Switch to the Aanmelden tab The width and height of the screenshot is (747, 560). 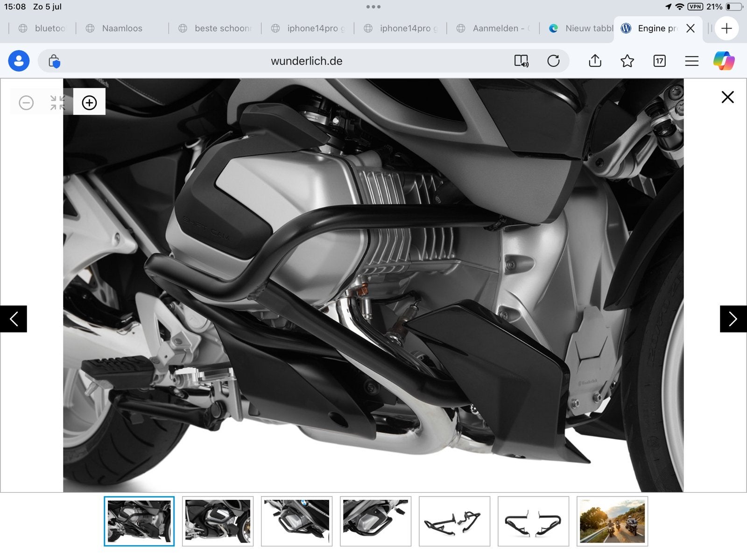[493, 28]
